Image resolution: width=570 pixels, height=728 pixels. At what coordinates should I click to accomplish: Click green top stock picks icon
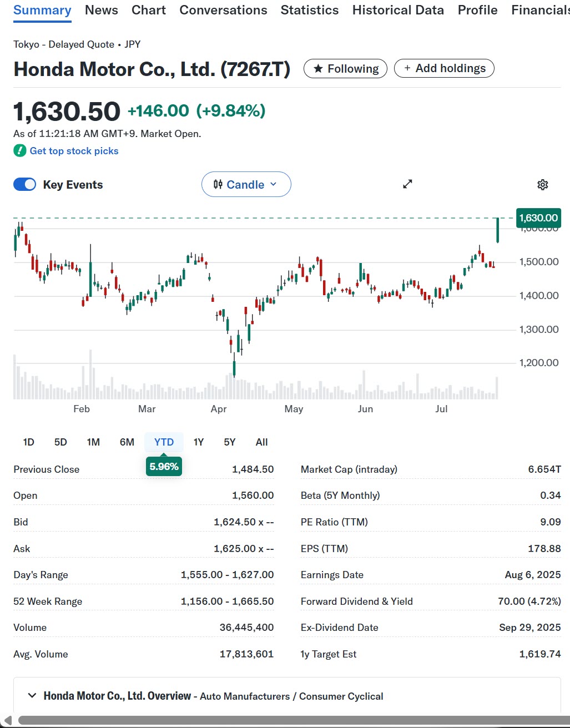click(x=20, y=151)
